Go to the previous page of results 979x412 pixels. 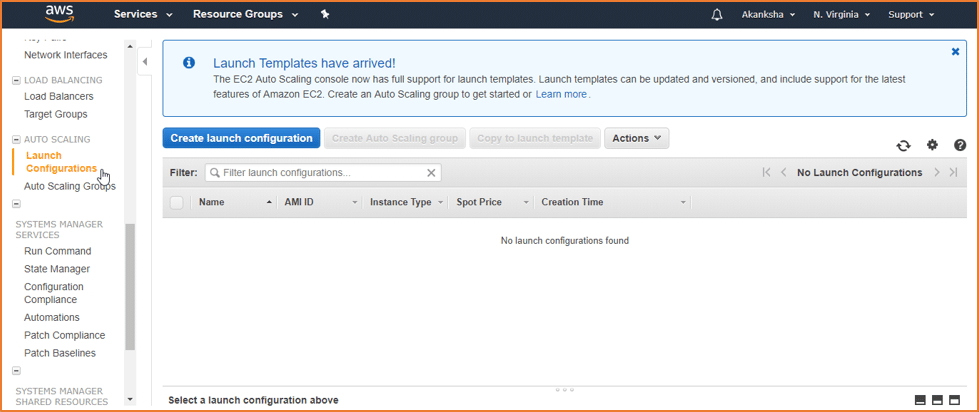point(784,172)
